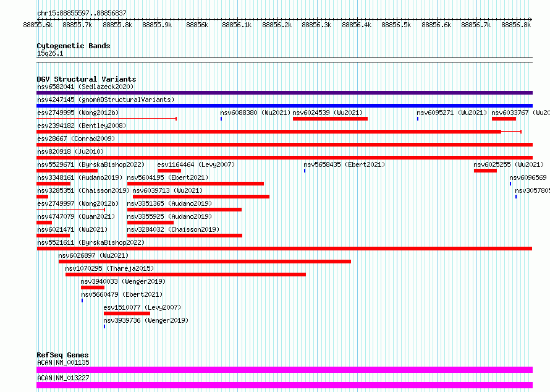
Task: Open nsv5660479 (Ebert2021) label
Action: [122, 294]
